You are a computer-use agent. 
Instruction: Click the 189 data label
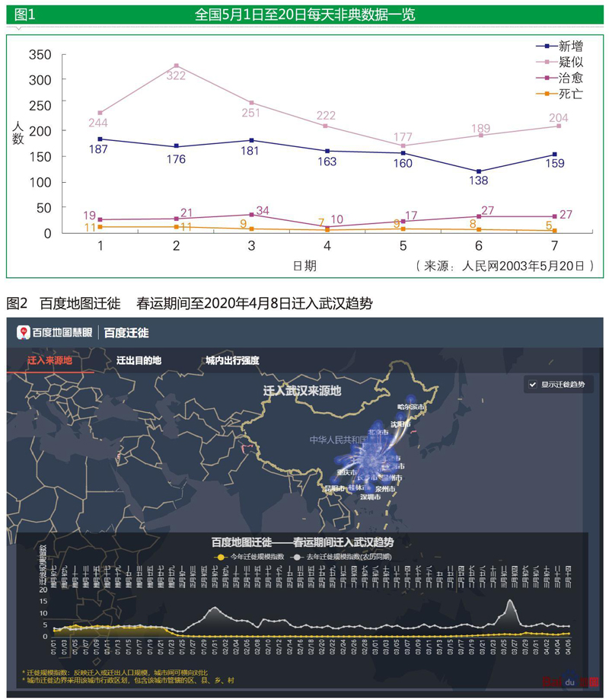tap(480, 129)
